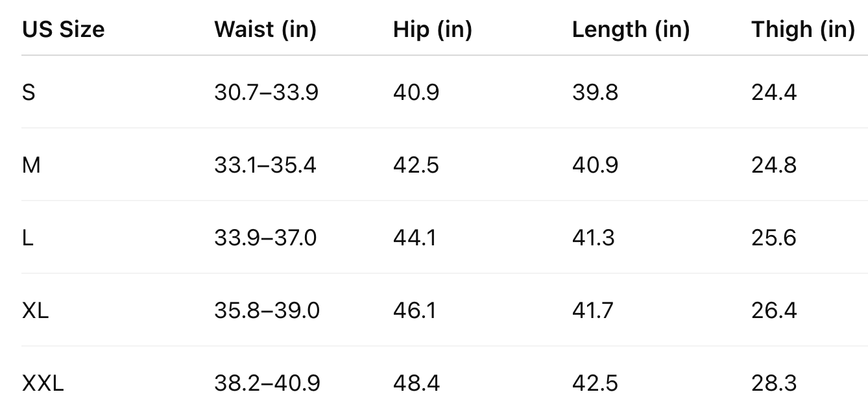868x418 pixels.
Task: Select the "Hip (in)" column header
Action: coord(432,29)
